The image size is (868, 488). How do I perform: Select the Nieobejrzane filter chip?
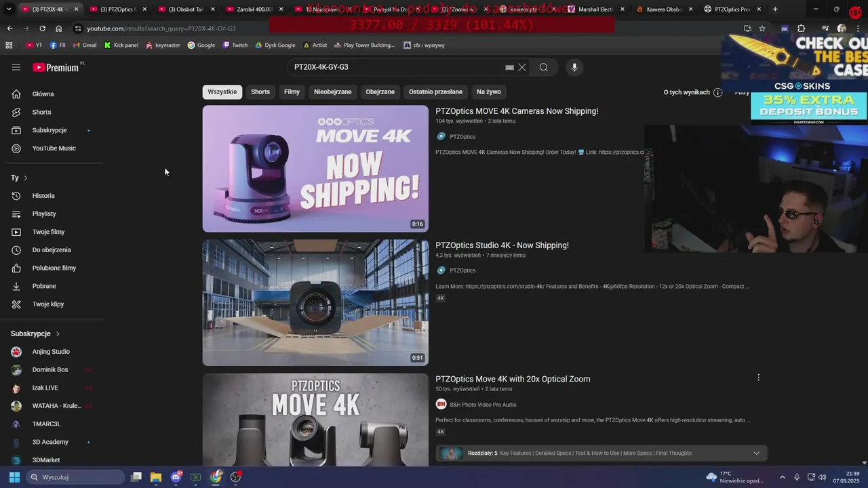[333, 92]
